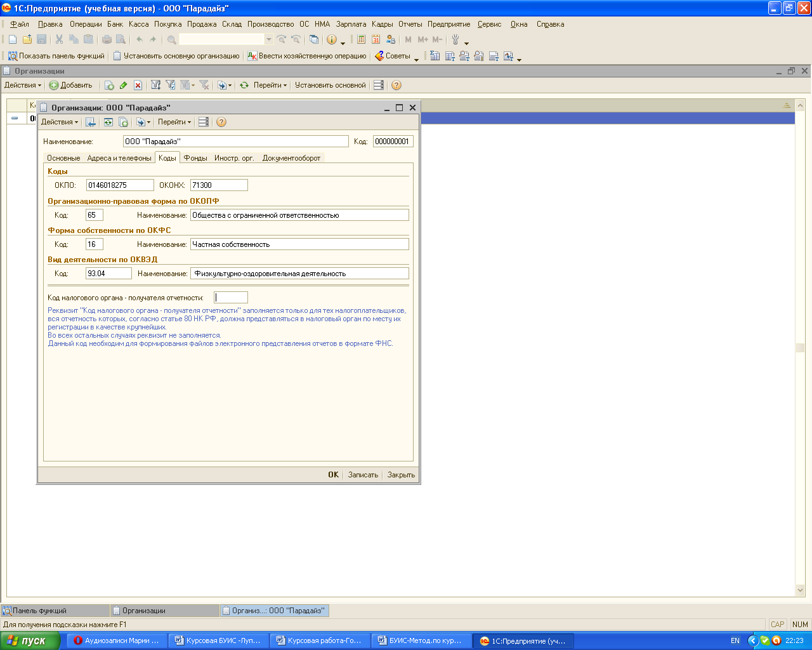Expand the search box dropdown arrow
The image size is (812, 650).
click(x=269, y=39)
